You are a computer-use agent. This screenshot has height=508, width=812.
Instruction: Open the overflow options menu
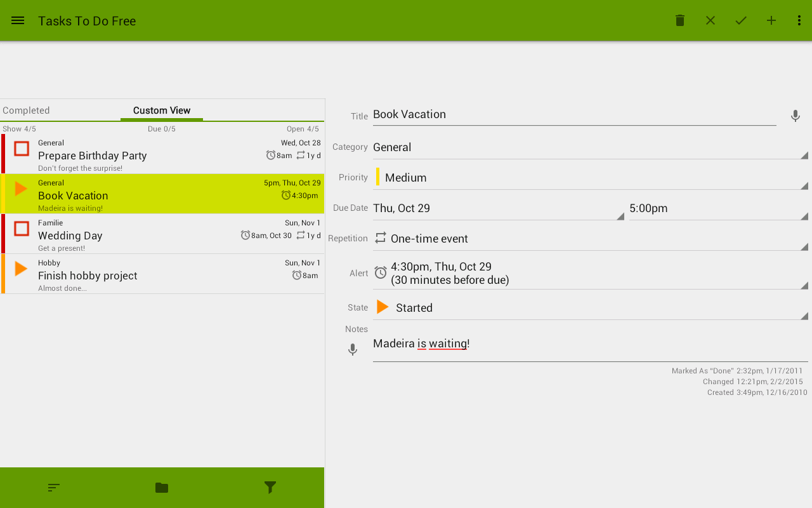pos(799,20)
